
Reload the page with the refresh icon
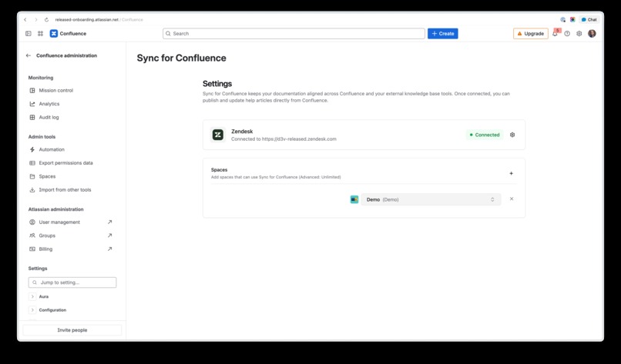(x=46, y=20)
